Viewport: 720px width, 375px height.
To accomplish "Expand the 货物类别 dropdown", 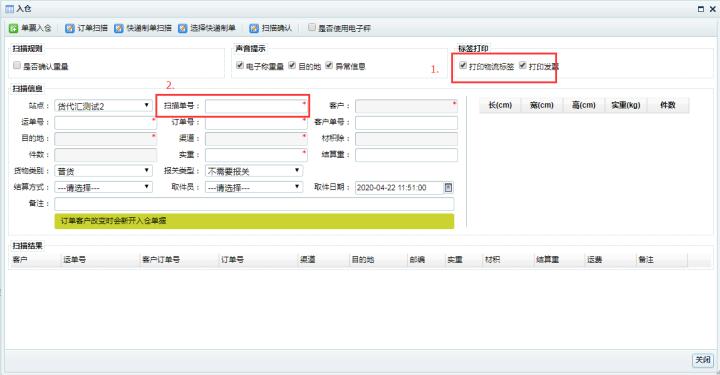I will pos(103,171).
